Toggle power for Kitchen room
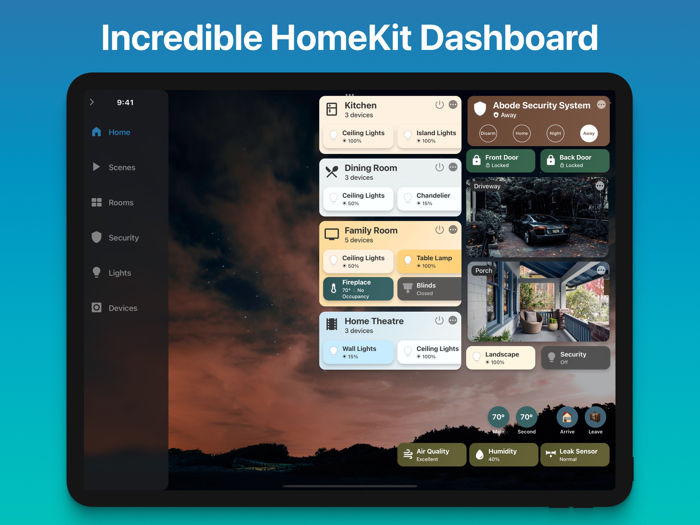Image resolution: width=700 pixels, height=525 pixels. click(x=439, y=105)
